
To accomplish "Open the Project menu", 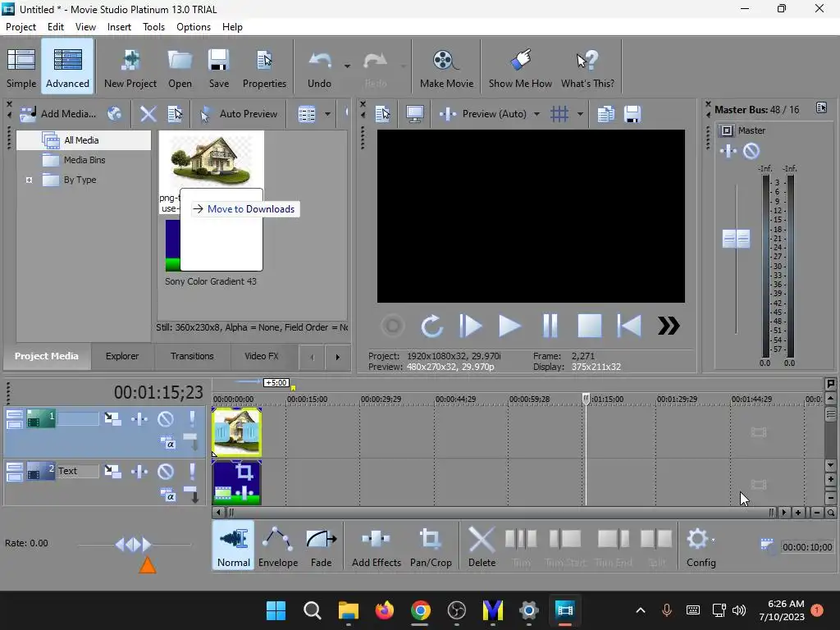I will pyautogui.click(x=21, y=27).
